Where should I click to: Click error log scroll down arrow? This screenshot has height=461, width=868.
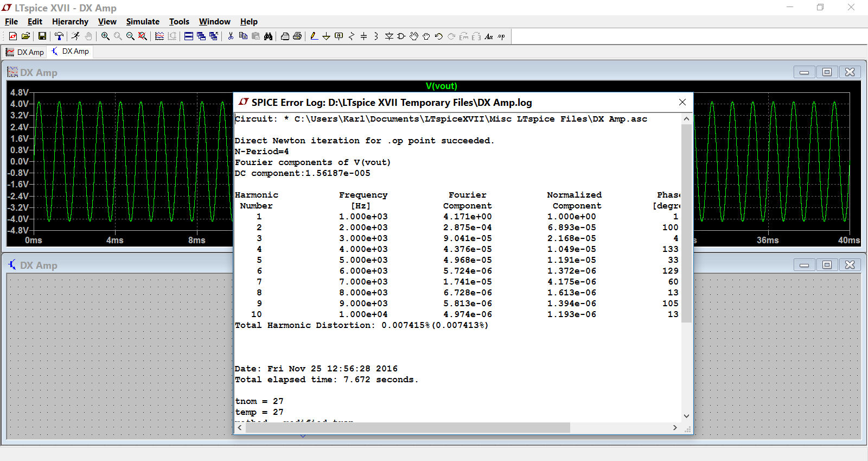686,416
